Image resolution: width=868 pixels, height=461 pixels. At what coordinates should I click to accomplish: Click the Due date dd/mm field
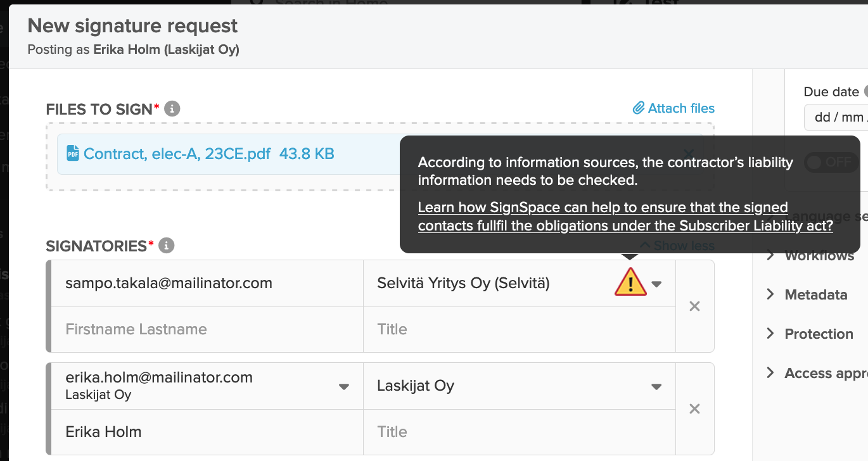click(836, 118)
